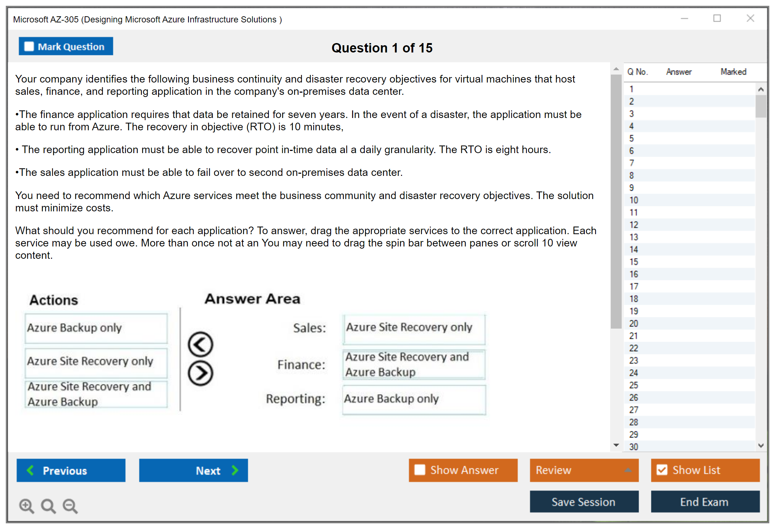Maximize the exam window
This screenshot has height=532, width=778.
pos(717,18)
